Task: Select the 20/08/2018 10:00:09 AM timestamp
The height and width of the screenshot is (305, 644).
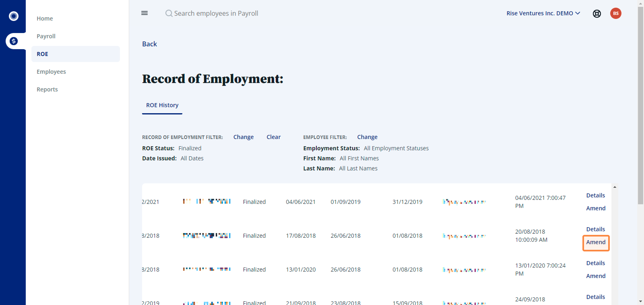Action: pyautogui.click(x=531, y=236)
